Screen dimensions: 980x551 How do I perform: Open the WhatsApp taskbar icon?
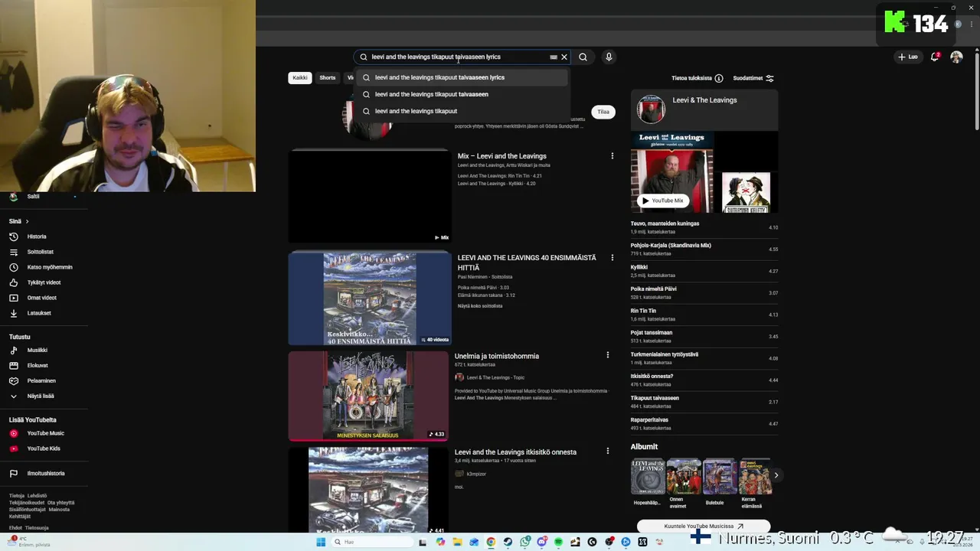point(524,542)
